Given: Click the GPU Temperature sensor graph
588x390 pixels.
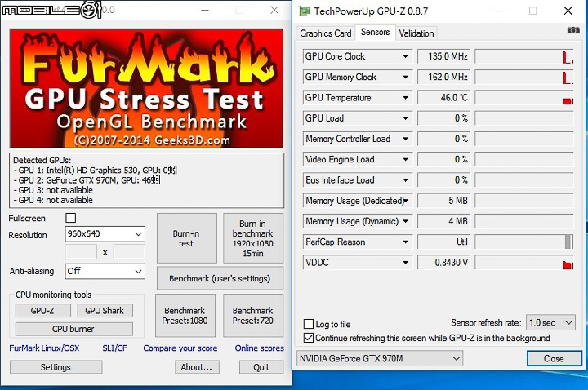Looking at the screenshot, I should pos(523,98).
